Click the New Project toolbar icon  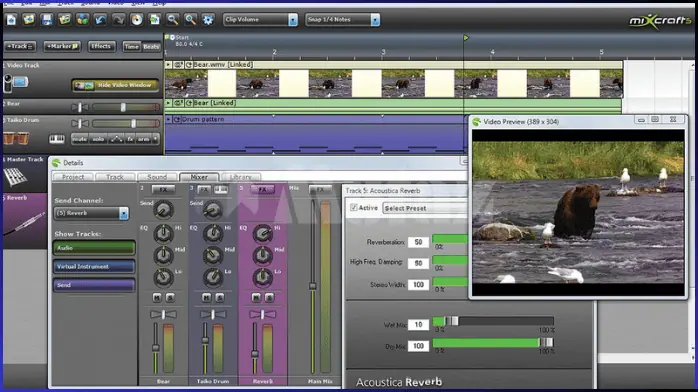[11, 20]
